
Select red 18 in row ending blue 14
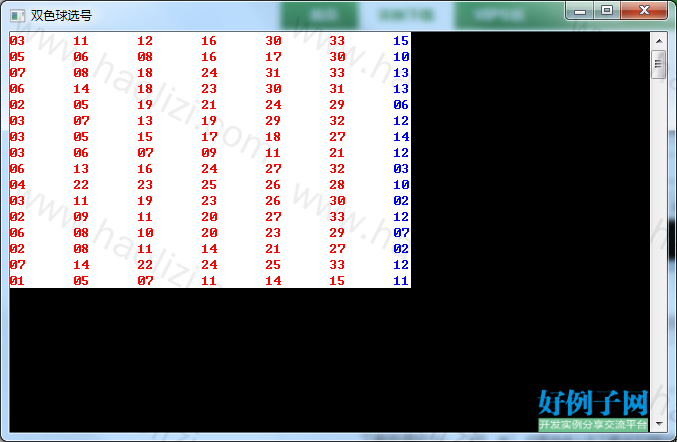[273, 136]
